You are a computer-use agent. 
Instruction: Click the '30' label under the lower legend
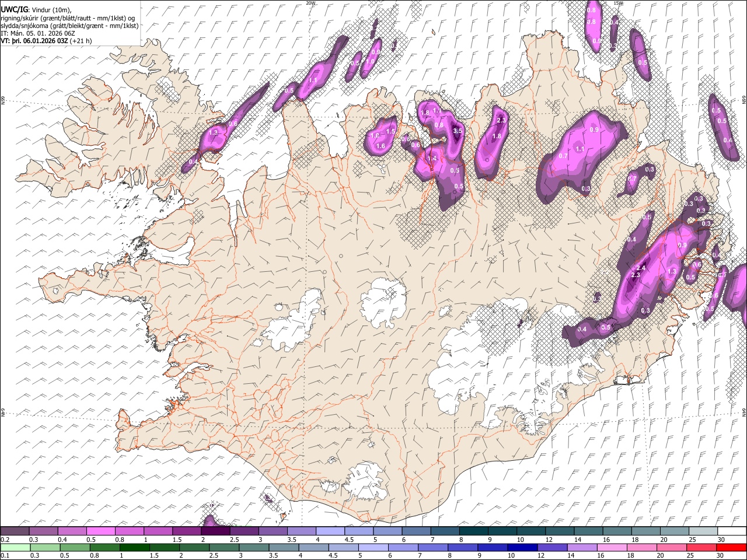pos(721,555)
